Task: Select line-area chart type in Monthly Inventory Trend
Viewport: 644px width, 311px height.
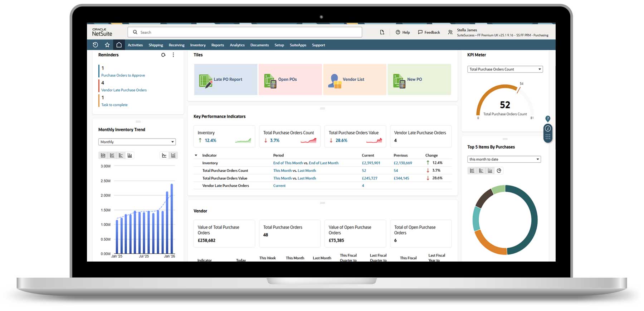Action: [x=112, y=155]
